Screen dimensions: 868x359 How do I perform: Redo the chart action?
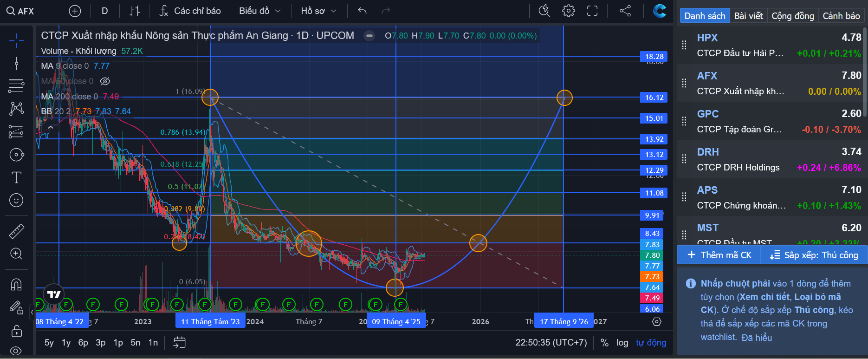pyautogui.click(x=386, y=11)
